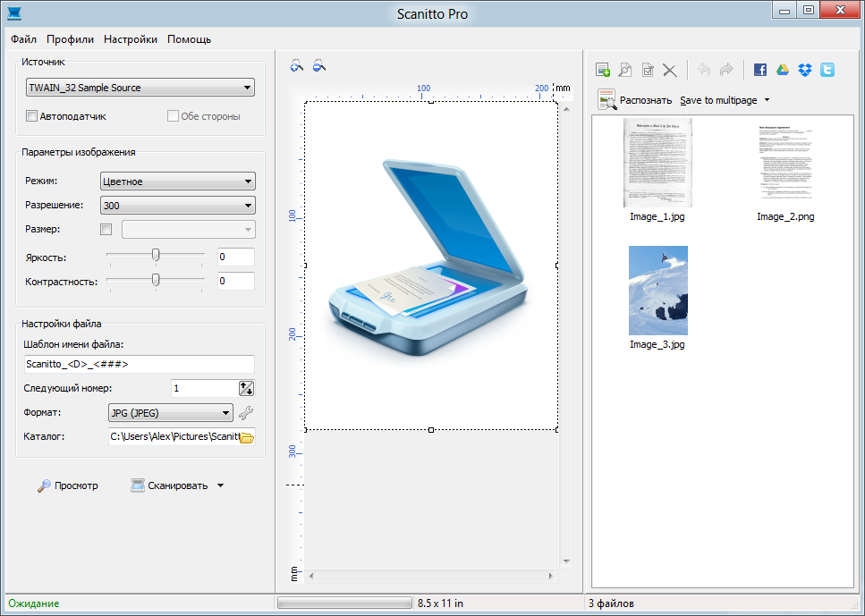
Task: Zoom out of the scan preview
Action: [318, 65]
